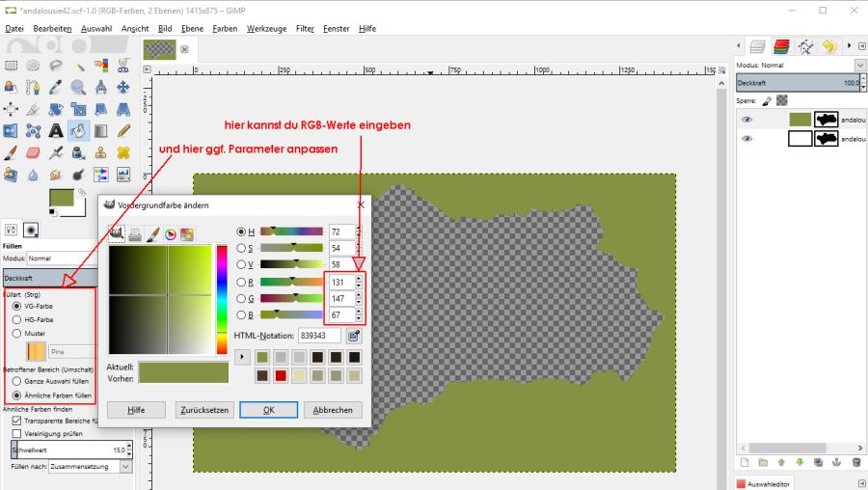Choose the Eraser tool
Viewport: 868px width, 490px height.
coord(34,152)
